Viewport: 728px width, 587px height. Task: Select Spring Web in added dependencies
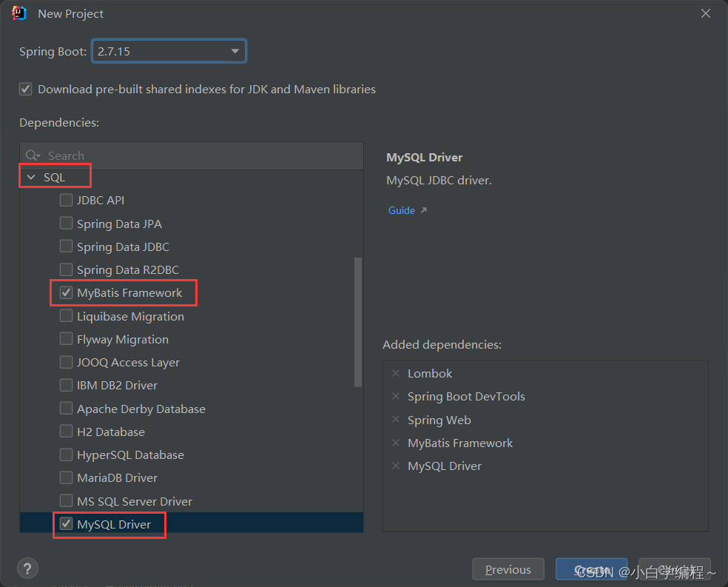coord(439,420)
